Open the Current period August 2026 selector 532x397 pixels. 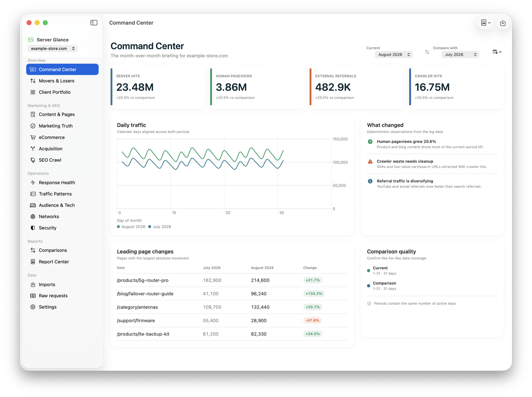pyautogui.click(x=394, y=54)
